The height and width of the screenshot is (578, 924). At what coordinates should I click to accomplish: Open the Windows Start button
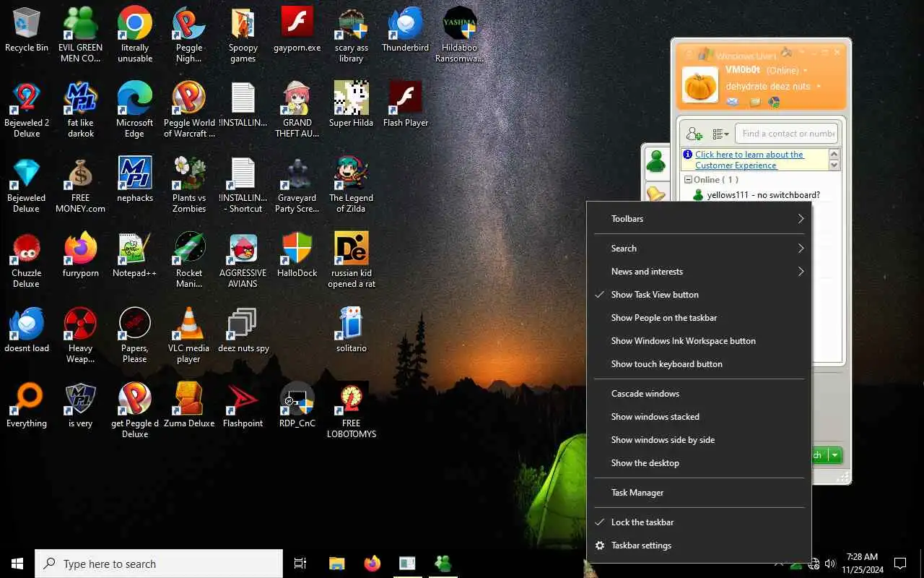click(x=17, y=564)
